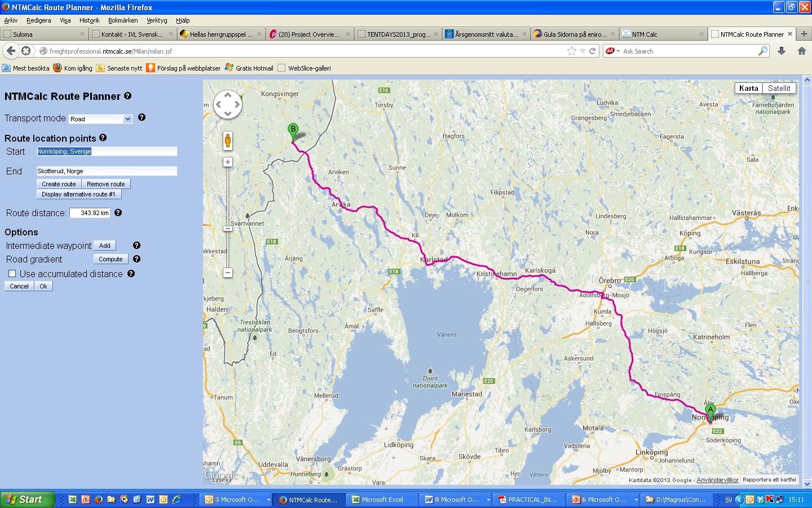
Task: Click the page vertical scrollbar
Action: 806,281
